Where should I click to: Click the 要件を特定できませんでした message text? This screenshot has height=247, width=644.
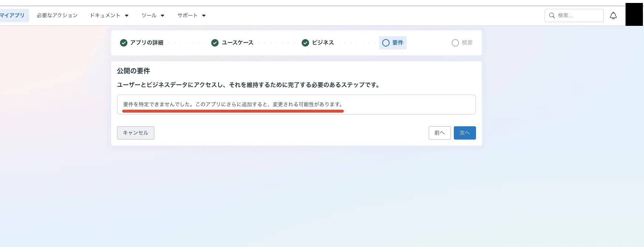pyautogui.click(x=233, y=104)
